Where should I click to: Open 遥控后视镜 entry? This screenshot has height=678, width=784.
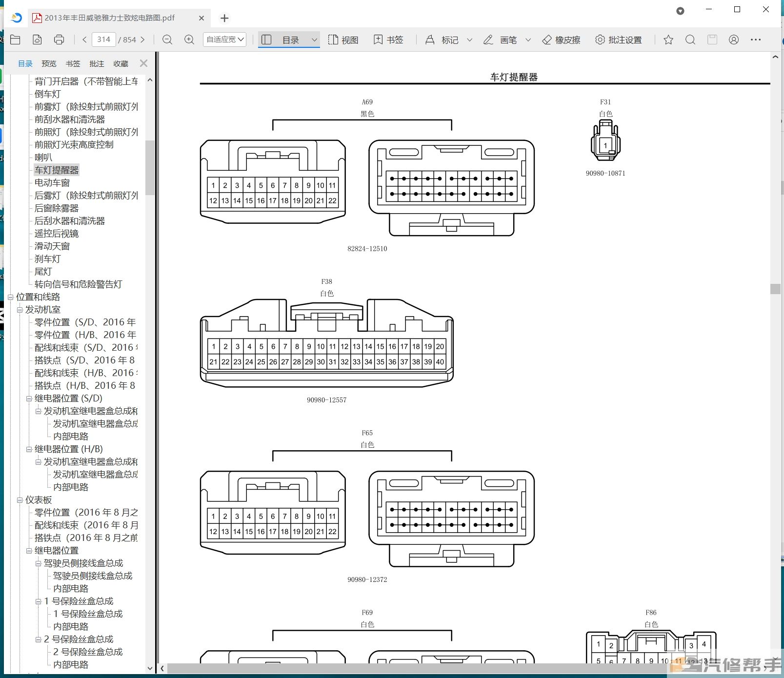pyautogui.click(x=57, y=233)
